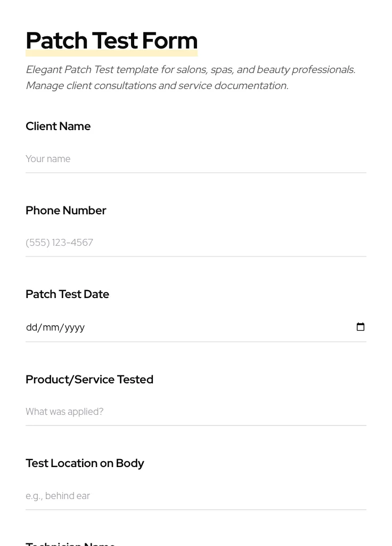This screenshot has height=546, width=392.
Task: Click the italic form description text
Action: coord(190,77)
